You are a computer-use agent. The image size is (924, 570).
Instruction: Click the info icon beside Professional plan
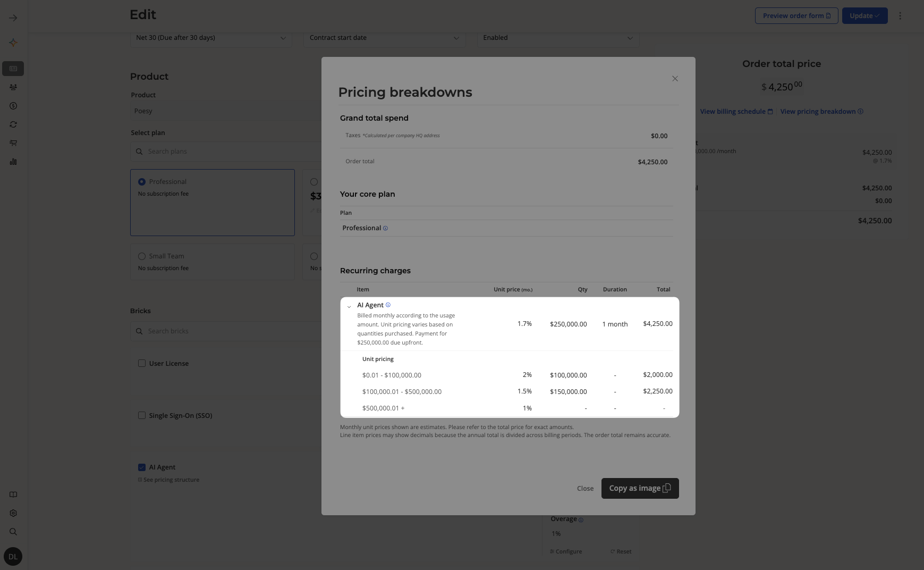point(385,228)
